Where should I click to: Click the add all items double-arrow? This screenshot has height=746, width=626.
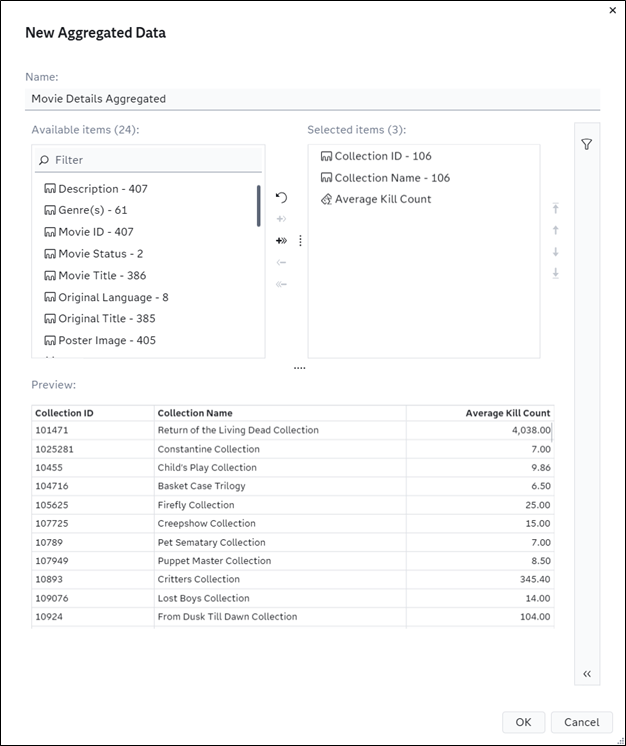click(x=281, y=241)
